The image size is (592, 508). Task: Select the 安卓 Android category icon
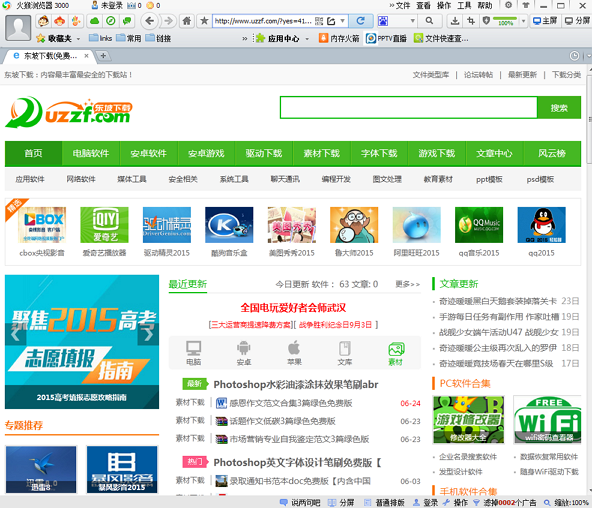(x=244, y=353)
